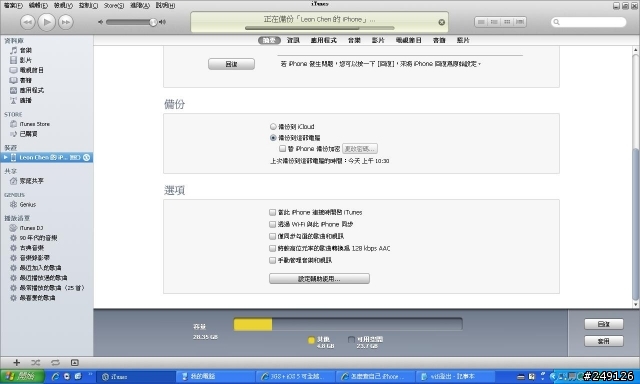640x384 pixels.
Task: Select 備份到 iCloud radio button
Action: pos(273,127)
